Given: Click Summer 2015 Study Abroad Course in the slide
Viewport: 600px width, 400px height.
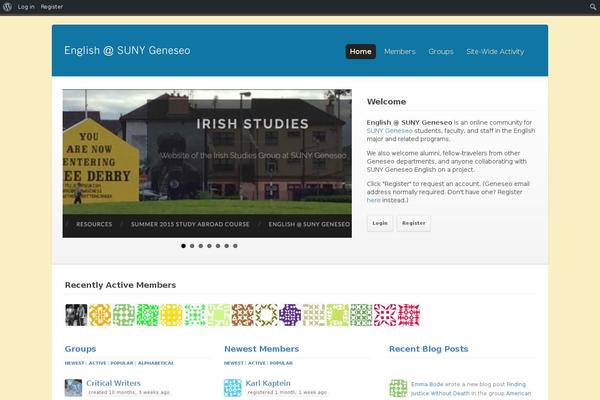Looking at the screenshot, I should coord(190,224).
